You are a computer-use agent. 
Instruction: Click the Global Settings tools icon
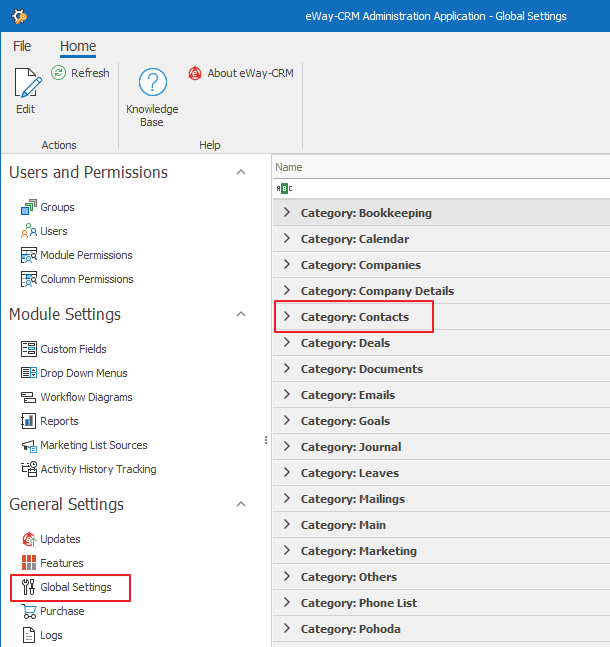(28, 587)
